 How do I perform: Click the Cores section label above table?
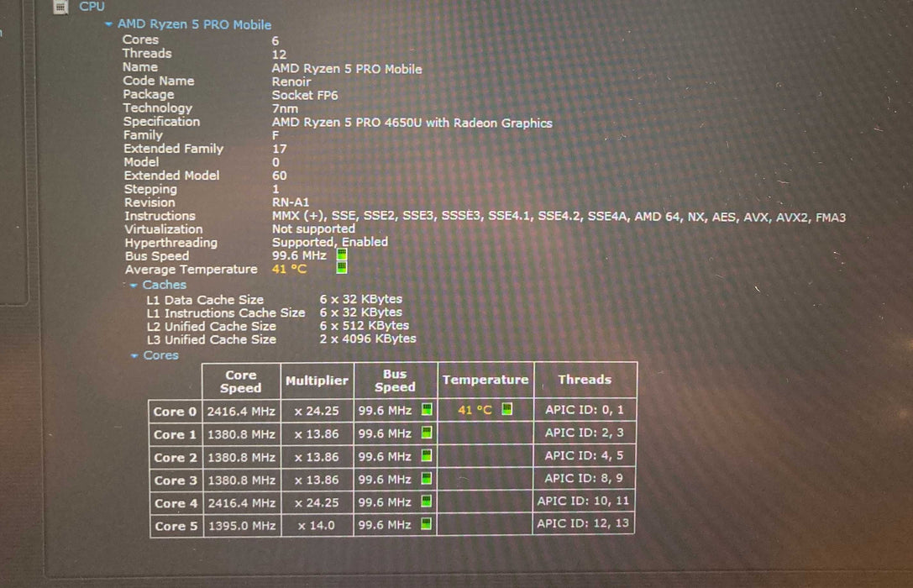point(160,355)
